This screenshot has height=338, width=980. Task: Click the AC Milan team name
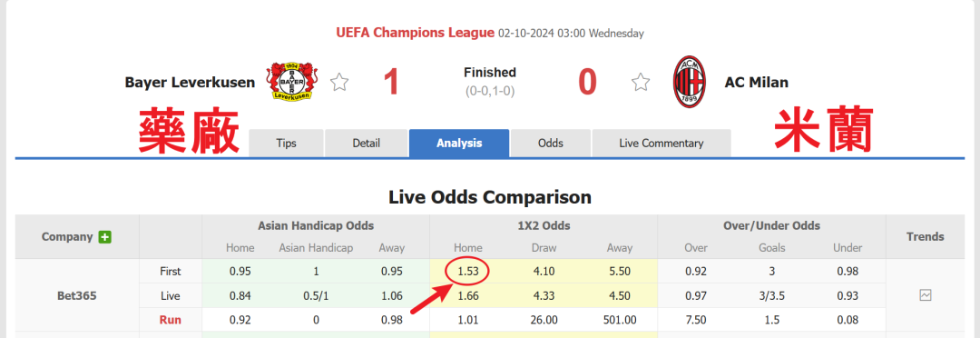pyautogui.click(x=756, y=82)
